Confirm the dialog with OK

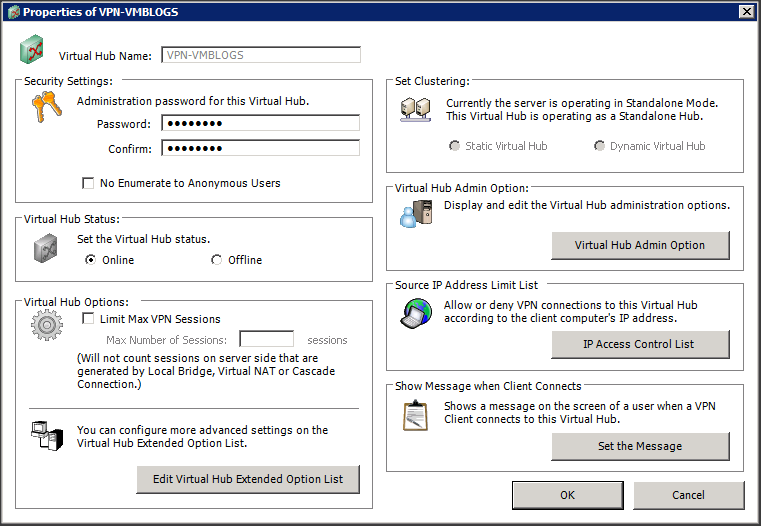pos(567,495)
